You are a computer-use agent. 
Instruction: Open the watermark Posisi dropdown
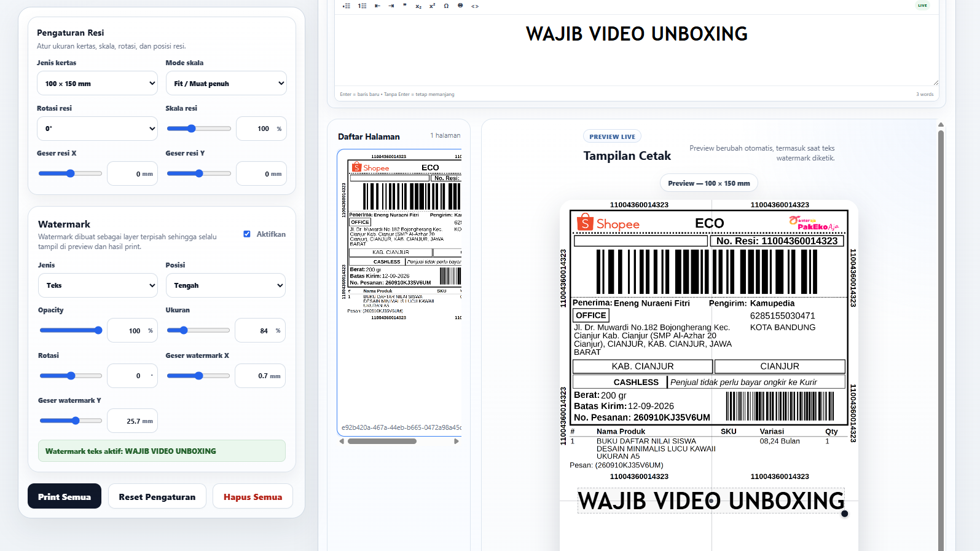[225, 285]
